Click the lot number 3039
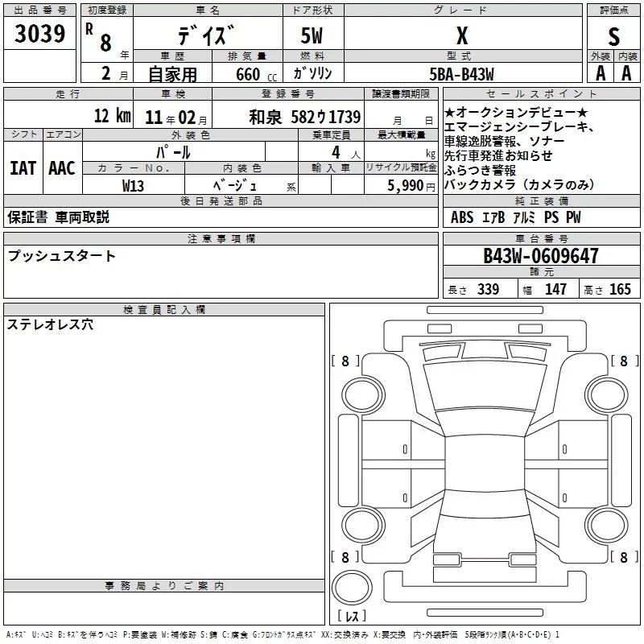This screenshot has height=644, width=644. 39,33
